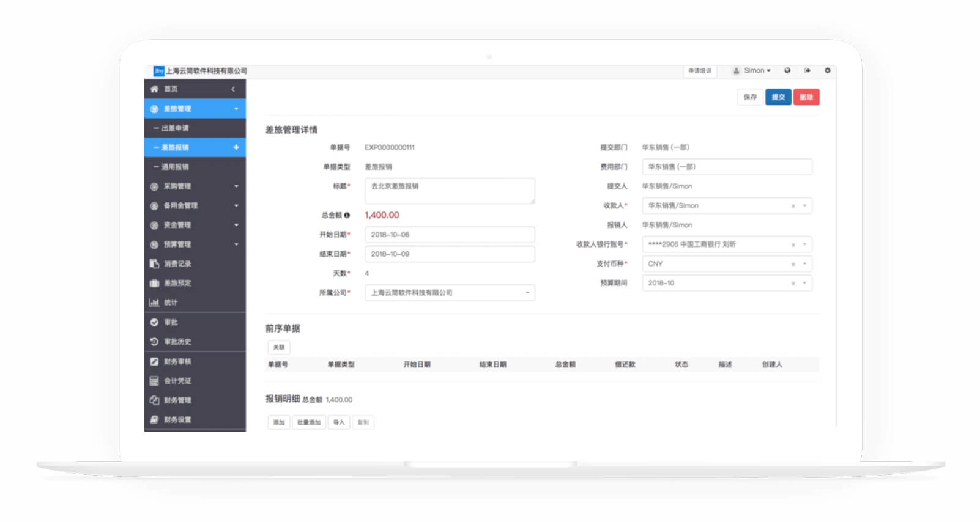Click the info icon next to 总金额
The image size is (980, 522).
pos(347,215)
